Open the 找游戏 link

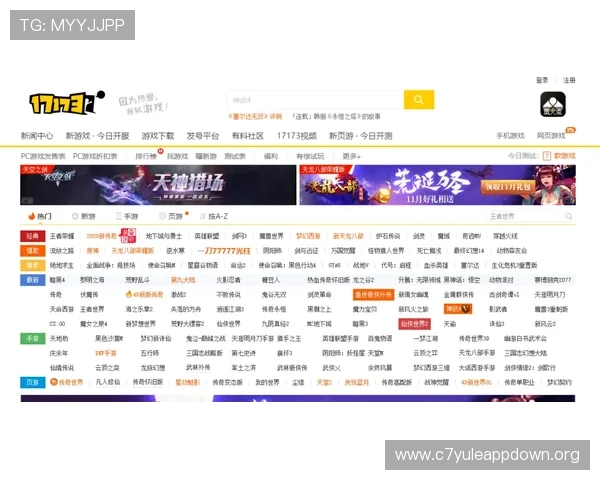click(177, 156)
